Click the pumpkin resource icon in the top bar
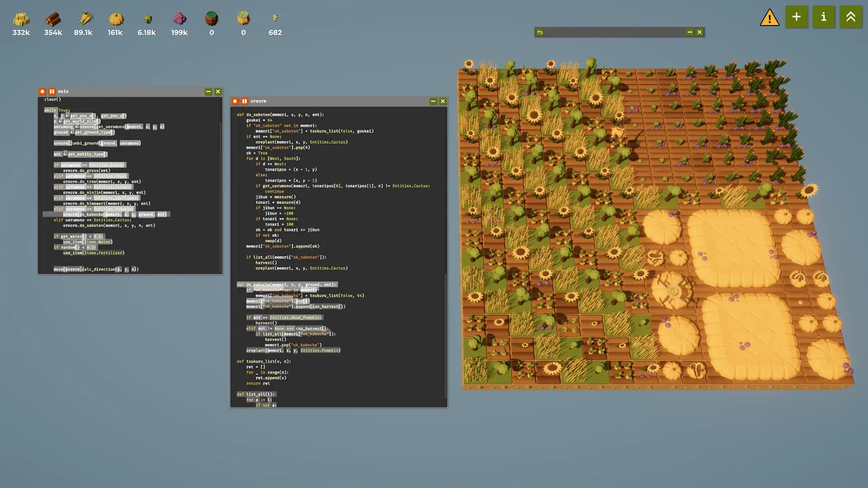Viewport: 868px width, 488px height. coord(116,18)
